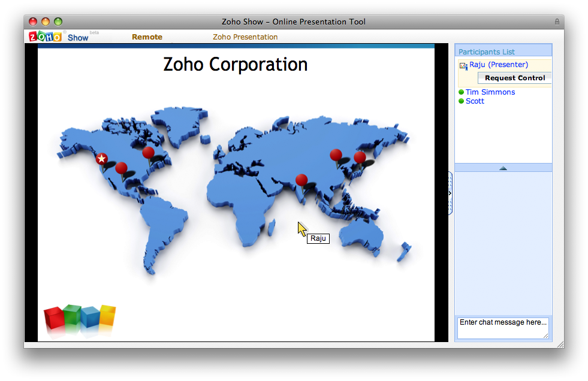The width and height of the screenshot is (588, 381).
Task: Click the starred red pin on the map
Action: click(x=102, y=159)
